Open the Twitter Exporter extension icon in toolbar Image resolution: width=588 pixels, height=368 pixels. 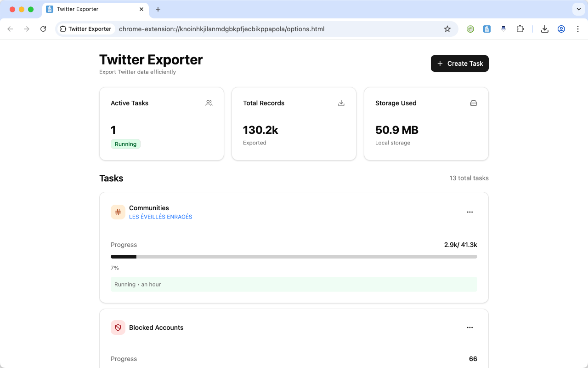point(486,29)
